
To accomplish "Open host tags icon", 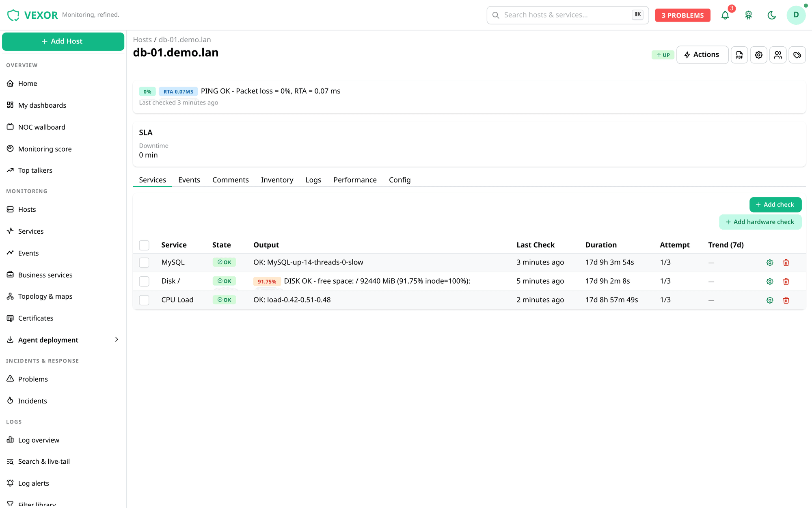I will click(797, 55).
